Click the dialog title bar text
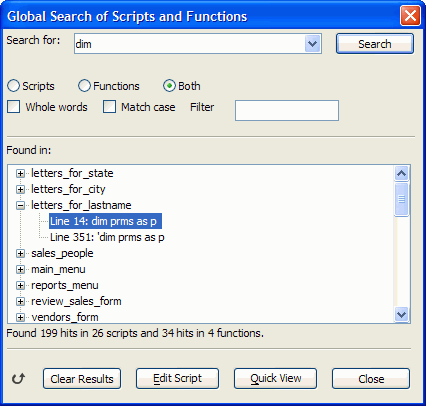This screenshot has width=426, height=406. [127, 16]
